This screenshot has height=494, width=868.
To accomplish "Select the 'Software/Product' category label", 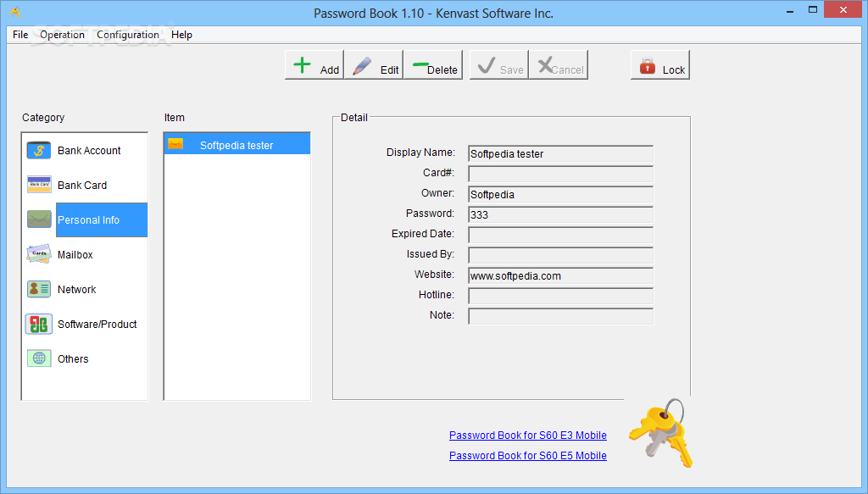I will (x=97, y=325).
